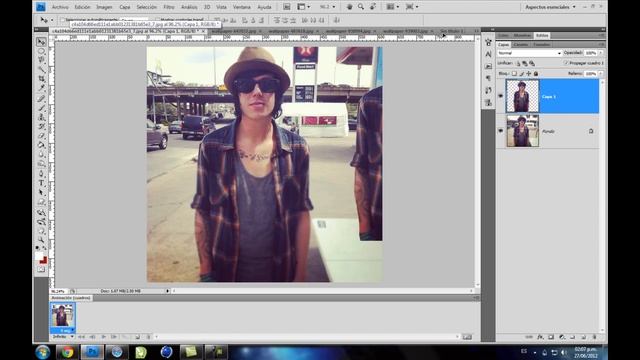Hide the Fondo layer with its eye icon
The image size is (640, 360).
501,131
